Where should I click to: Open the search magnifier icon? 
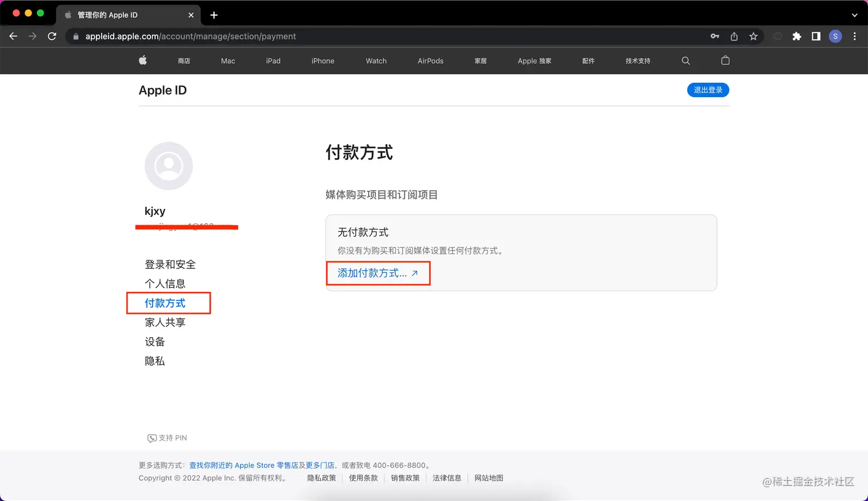click(685, 60)
